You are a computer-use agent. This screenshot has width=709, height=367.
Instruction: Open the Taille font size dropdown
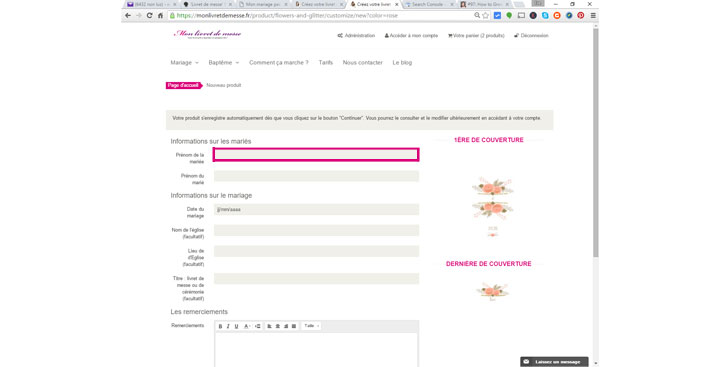pos(311,326)
